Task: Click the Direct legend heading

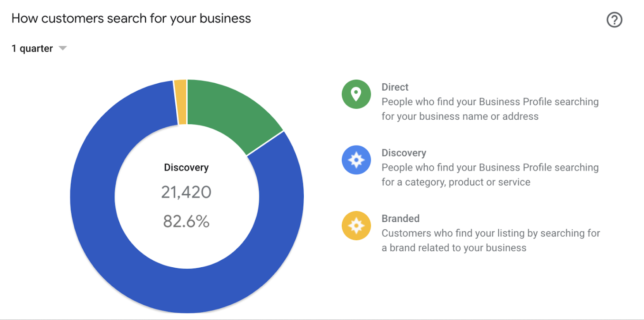Action: (395, 87)
